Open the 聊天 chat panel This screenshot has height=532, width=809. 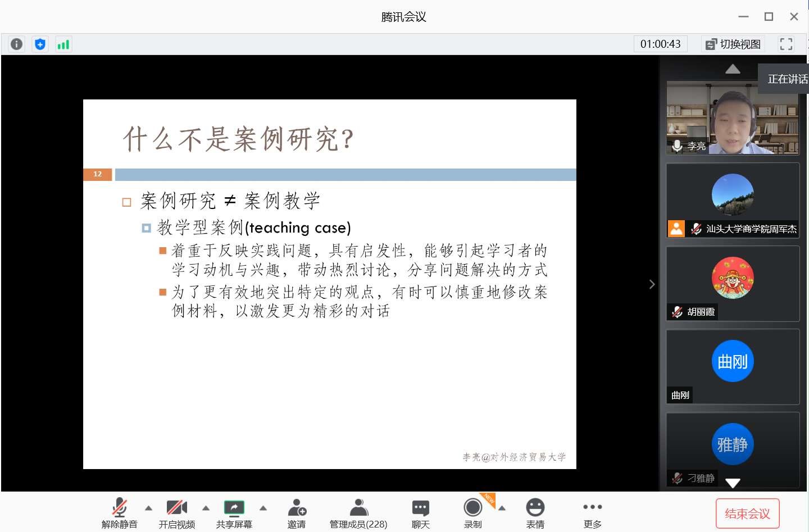click(x=420, y=513)
